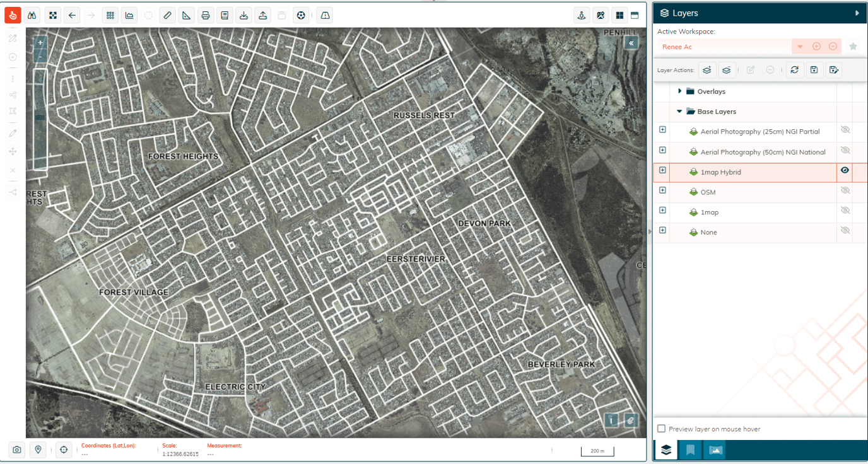This screenshot has height=464, width=868.
Task: Click the binoculars search tool
Action: 33,15
